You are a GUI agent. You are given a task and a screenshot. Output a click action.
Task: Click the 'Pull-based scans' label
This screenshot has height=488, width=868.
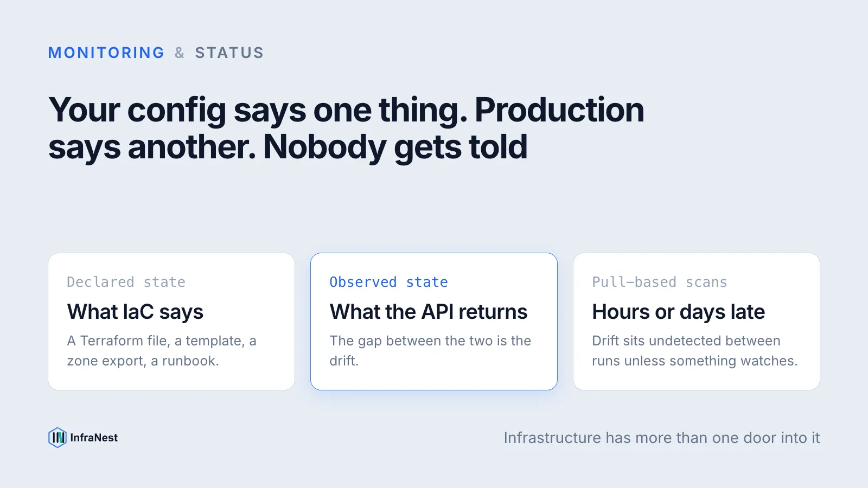pyautogui.click(x=659, y=282)
